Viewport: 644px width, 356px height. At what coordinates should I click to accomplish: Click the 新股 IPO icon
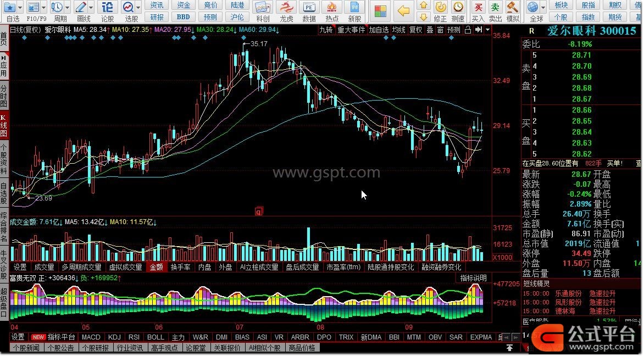click(x=354, y=7)
